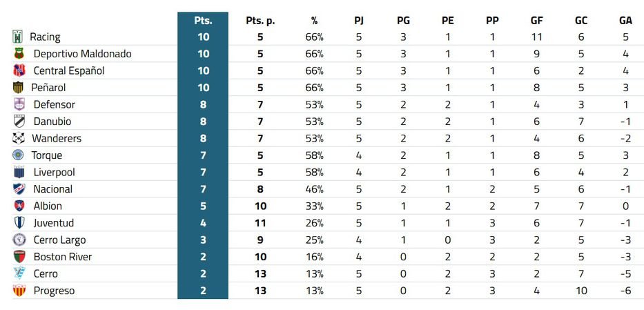This screenshot has height=310, width=644.
Task: Click the Deportivo Maldonado crest icon
Action: 19,54
